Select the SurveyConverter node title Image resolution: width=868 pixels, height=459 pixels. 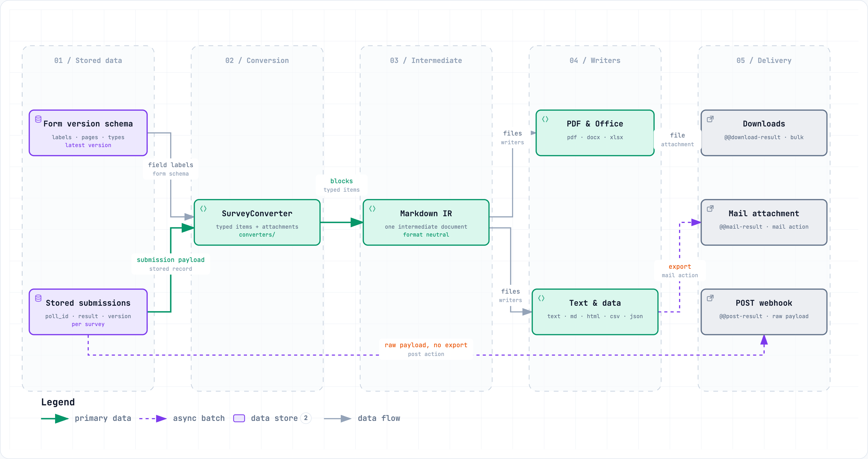tap(257, 213)
